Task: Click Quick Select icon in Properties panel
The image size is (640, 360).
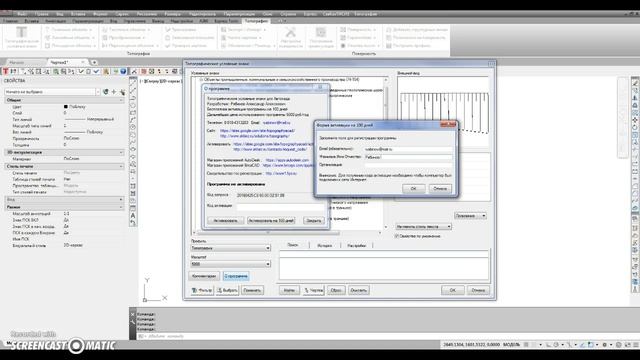Action: click(x=122, y=92)
